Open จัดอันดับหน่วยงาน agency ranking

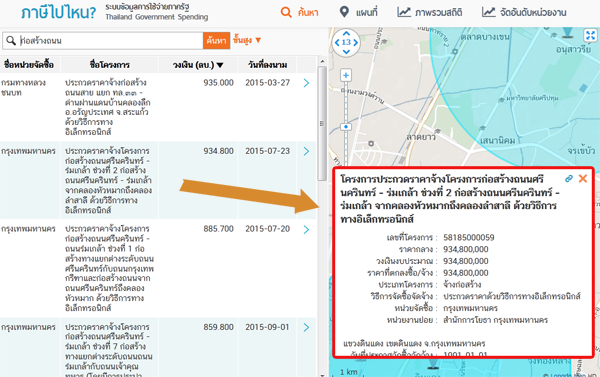pyautogui.click(x=524, y=12)
